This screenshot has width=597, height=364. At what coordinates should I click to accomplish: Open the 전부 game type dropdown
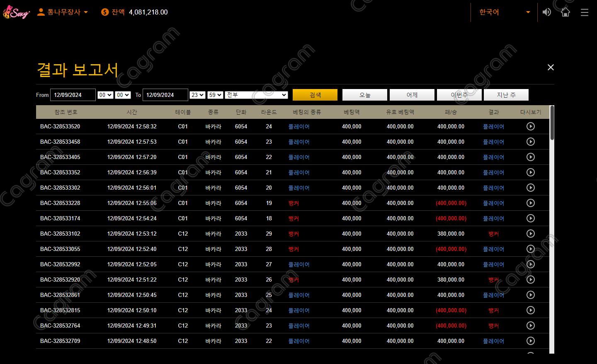[256, 95]
